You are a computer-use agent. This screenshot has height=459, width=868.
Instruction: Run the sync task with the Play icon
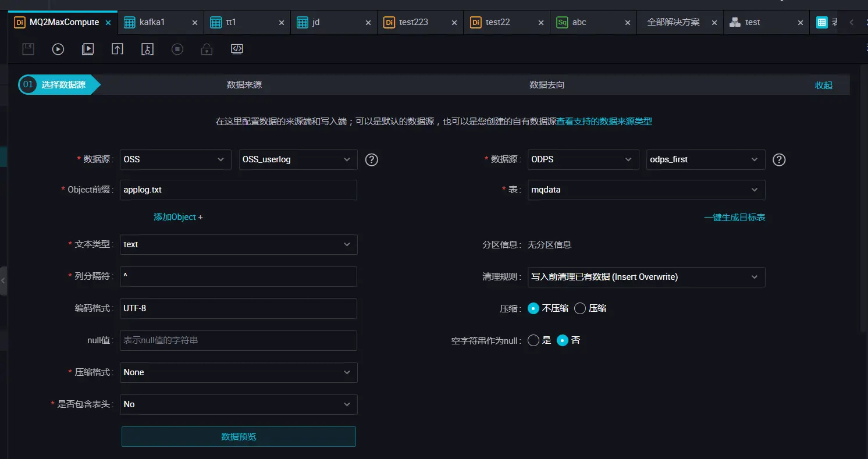(57, 49)
